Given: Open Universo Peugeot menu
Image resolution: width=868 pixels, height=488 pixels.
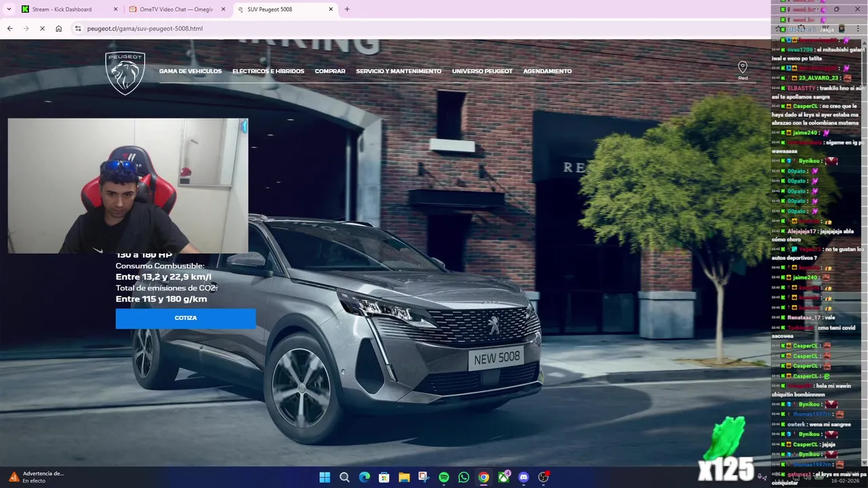Looking at the screenshot, I should (482, 71).
